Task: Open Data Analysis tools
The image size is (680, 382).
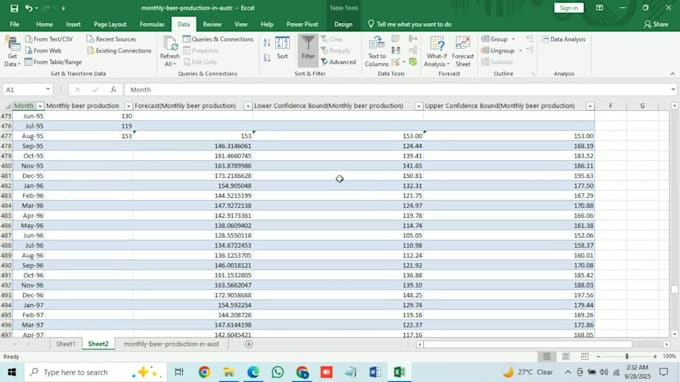Action: [564, 39]
